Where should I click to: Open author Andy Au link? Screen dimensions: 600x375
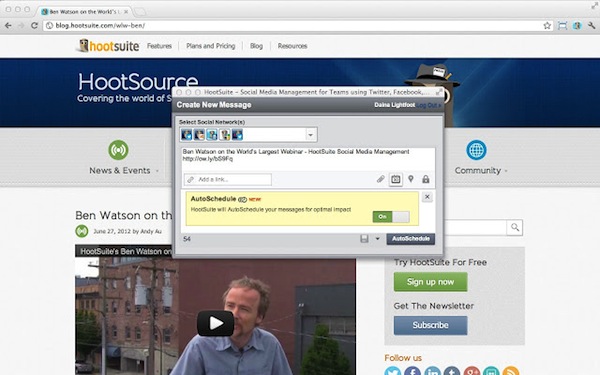(x=152, y=232)
